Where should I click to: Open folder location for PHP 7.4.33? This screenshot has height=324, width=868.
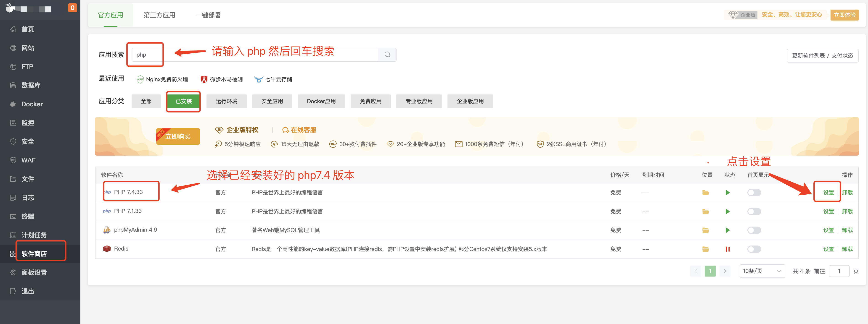[705, 192]
